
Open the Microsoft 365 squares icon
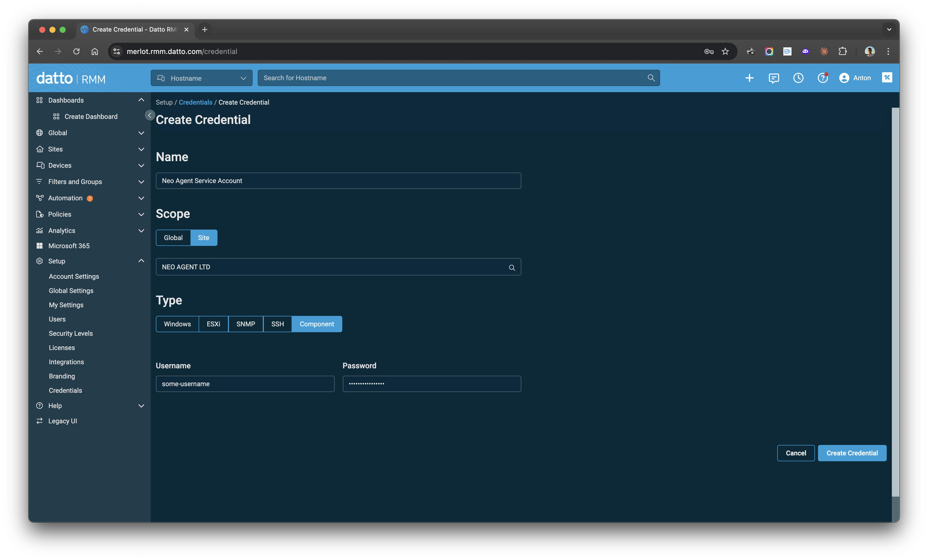coord(40,245)
